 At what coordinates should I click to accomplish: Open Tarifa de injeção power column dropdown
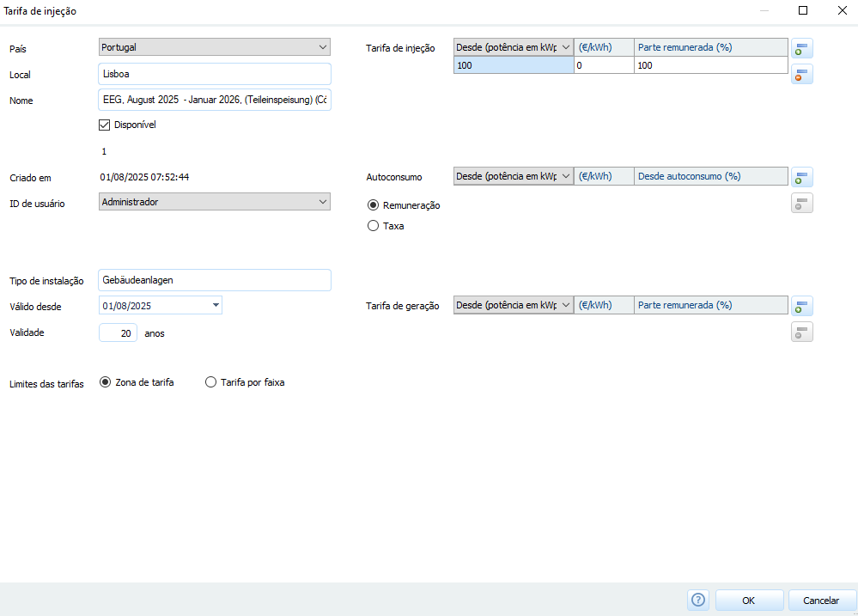point(565,47)
